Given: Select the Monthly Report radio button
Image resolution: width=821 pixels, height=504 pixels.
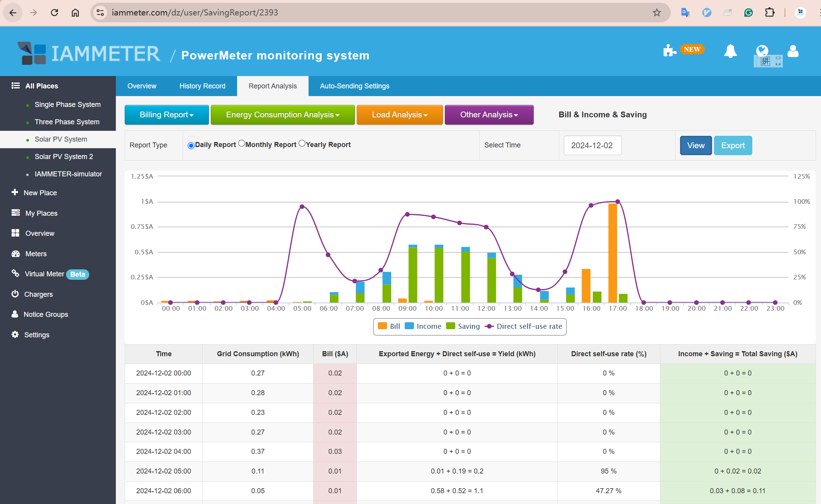Looking at the screenshot, I should [242, 144].
